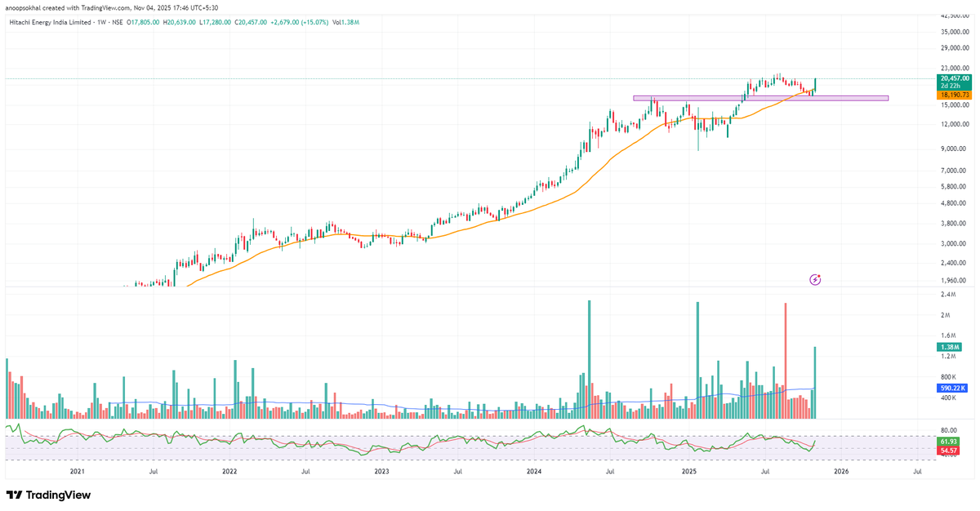Click the change value "+2,679.00 (+15.07%)"
980x511 pixels.
pos(298,22)
